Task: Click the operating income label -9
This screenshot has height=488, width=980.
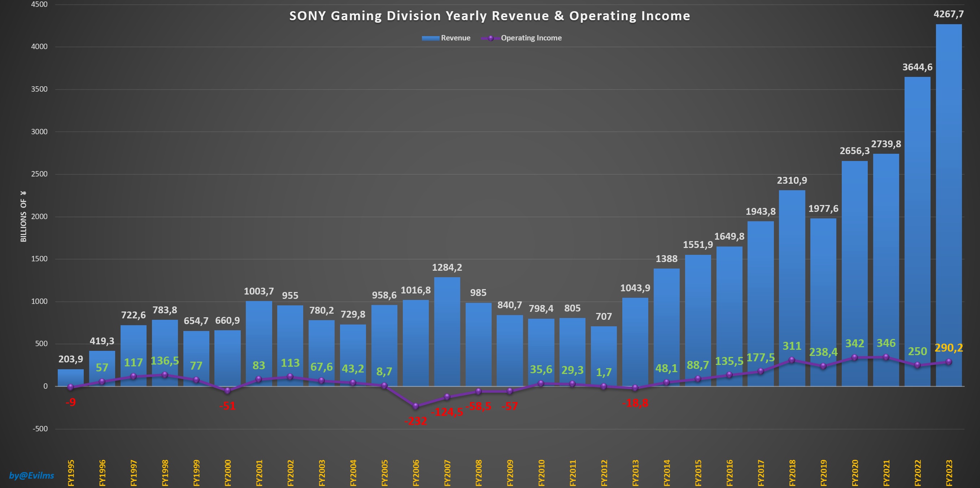Action: tap(70, 402)
